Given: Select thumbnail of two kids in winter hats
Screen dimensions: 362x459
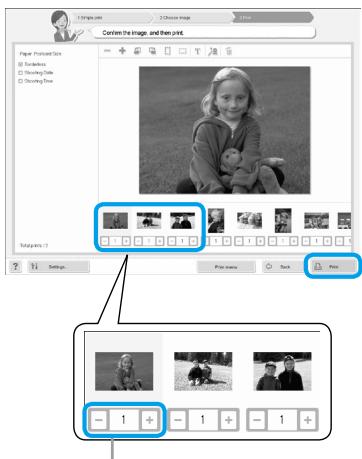Looking at the screenshot, I should pyautogui.click(x=182, y=221).
